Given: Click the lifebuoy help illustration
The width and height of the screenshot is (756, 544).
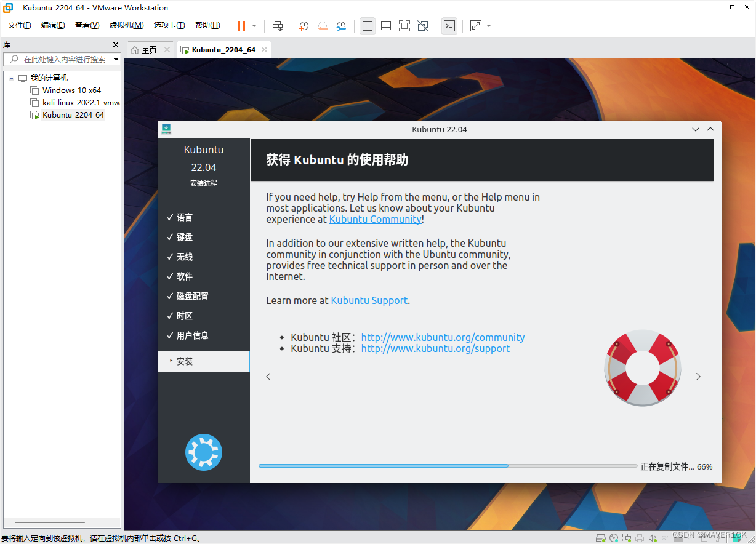Looking at the screenshot, I should coord(643,368).
